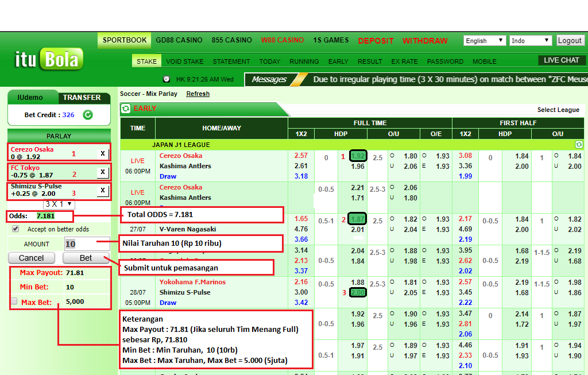Open the GD88 CASINO tab
Image resolution: width=588 pixels, height=375 pixels.
tap(179, 40)
